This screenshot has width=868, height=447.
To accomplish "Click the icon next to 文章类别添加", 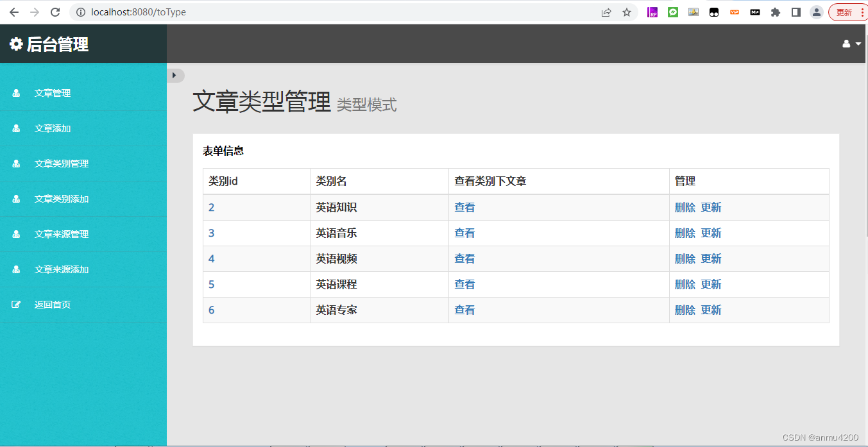I will [16, 199].
